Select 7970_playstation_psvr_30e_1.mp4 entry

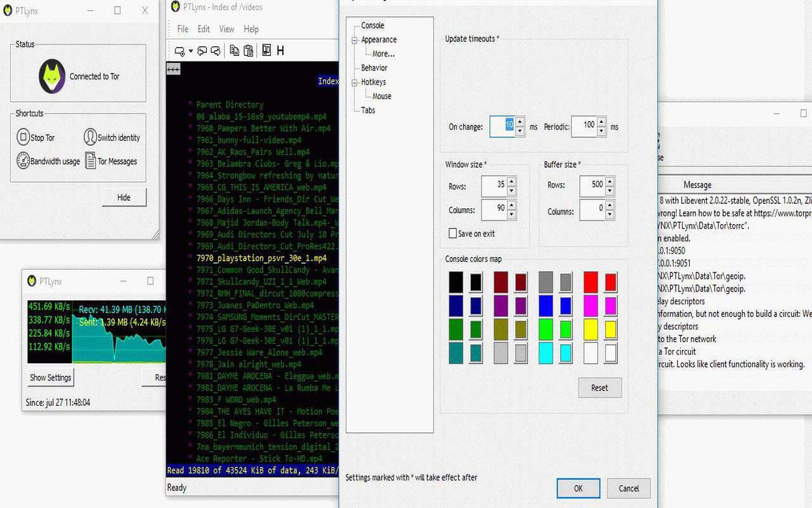261,258
